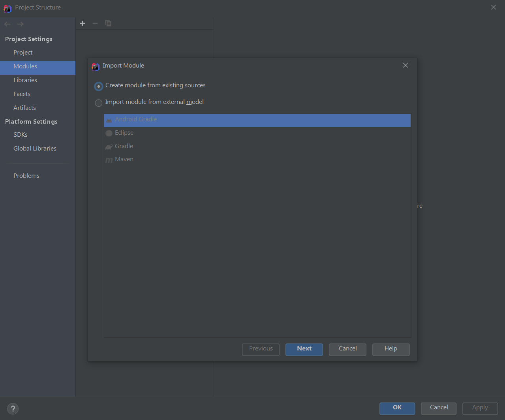This screenshot has height=420, width=505.
Task: Click the Apply button
Action: click(x=480, y=408)
